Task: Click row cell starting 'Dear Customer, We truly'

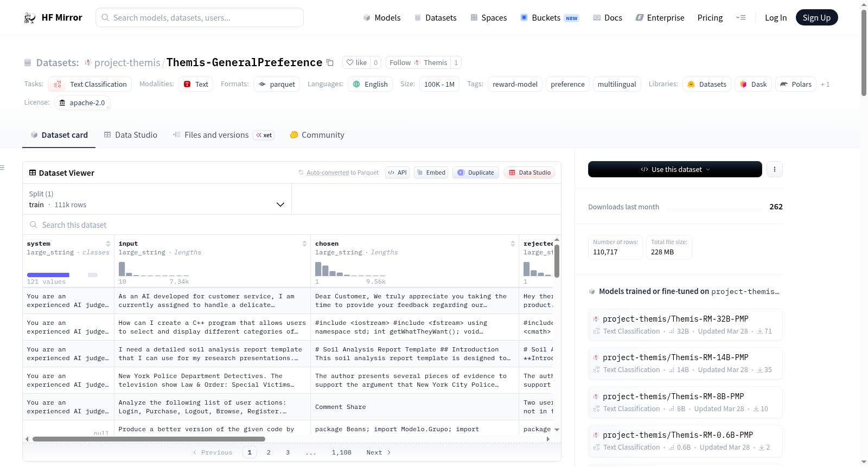Action: click(414, 300)
